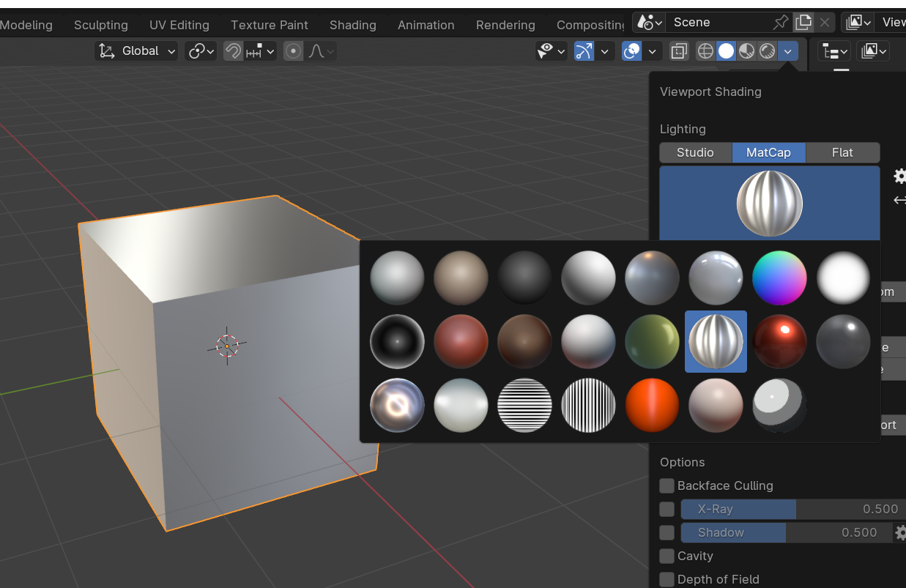This screenshot has width=906, height=588.
Task: Select Studio lighting button
Action: pyautogui.click(x=695, y=152)
